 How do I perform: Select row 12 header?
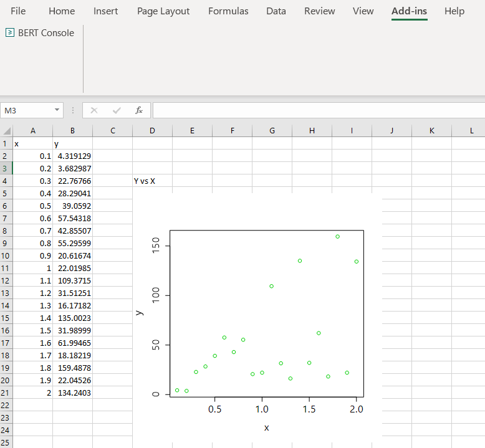click(x=6, y=280)
